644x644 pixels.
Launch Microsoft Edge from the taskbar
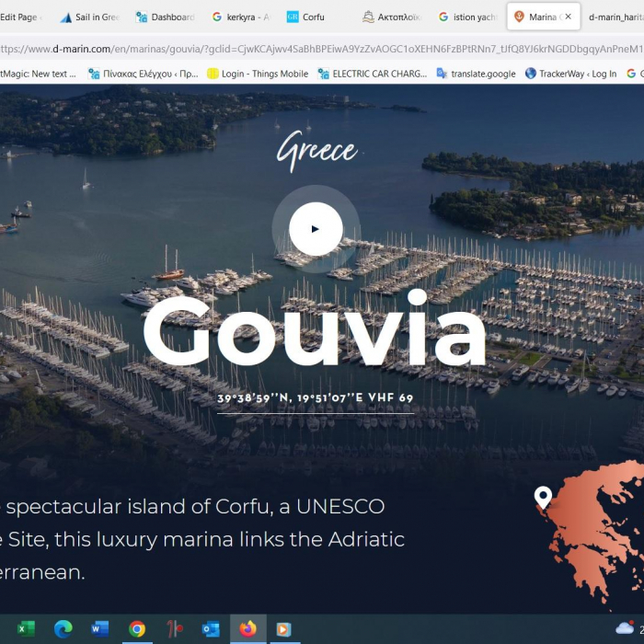pyautogui.click(x=63, y=629)
